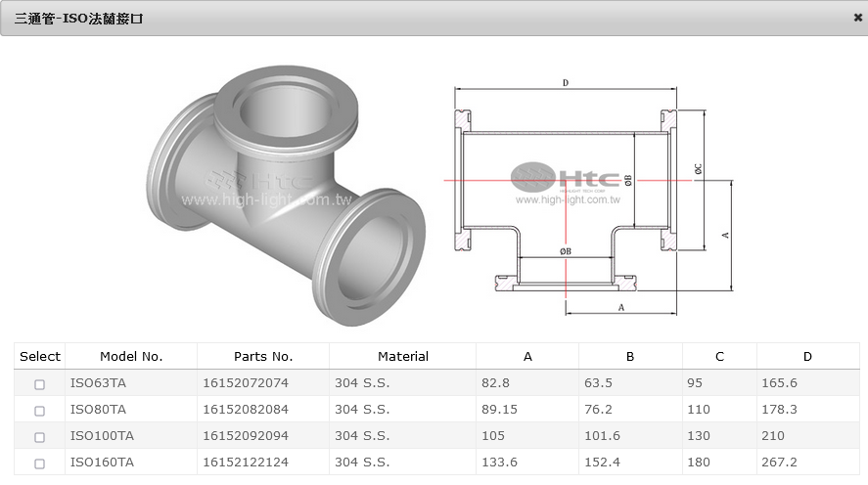The height and width of the screenshot is (485, 868).
Task: Click the 267.2 value in column D
Action: click(x=778, y=463)
